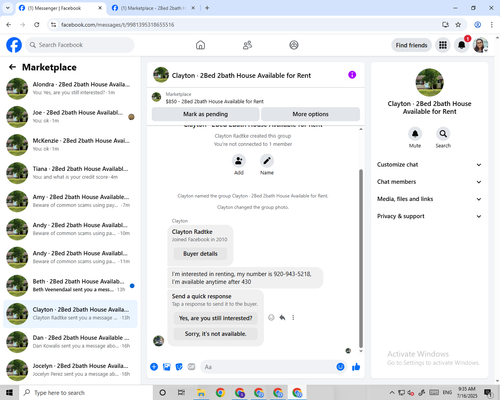Add people to the group chat
This screenshot has height=400, width=500.
point(239,161)
